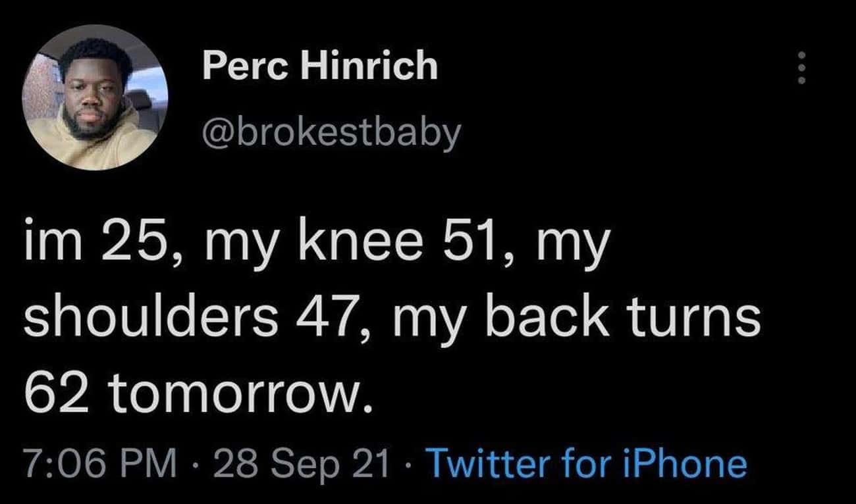Click the 7:06 PM timestamp

(101, 463)
